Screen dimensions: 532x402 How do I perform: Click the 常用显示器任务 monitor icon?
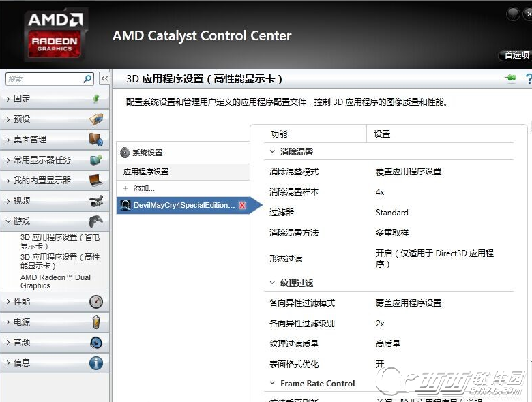[96, 159]
